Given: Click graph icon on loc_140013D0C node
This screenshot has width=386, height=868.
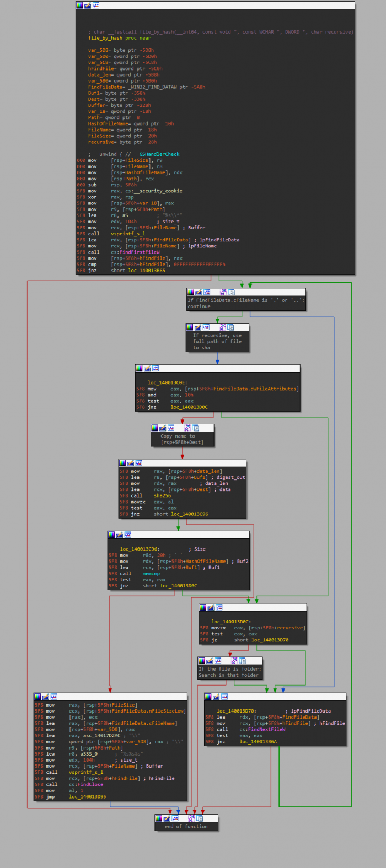Looking at the screenshot, I should tap(219, 607).
